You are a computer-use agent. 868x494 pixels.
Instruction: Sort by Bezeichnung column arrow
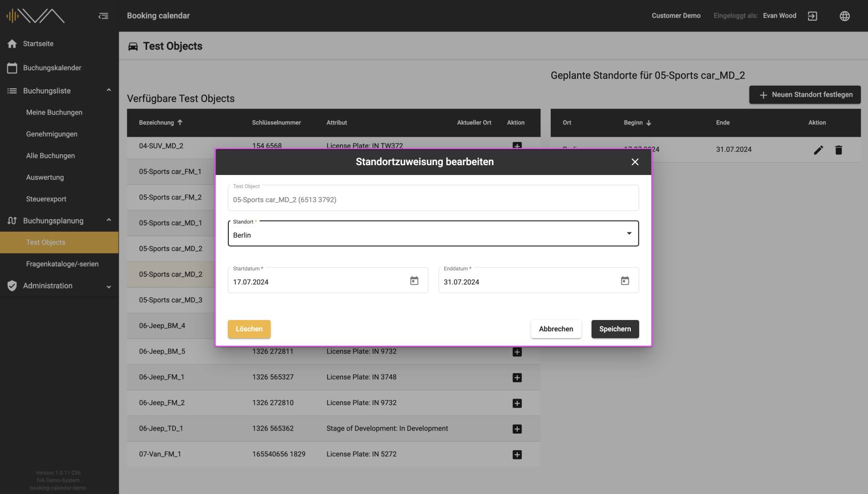180,123
